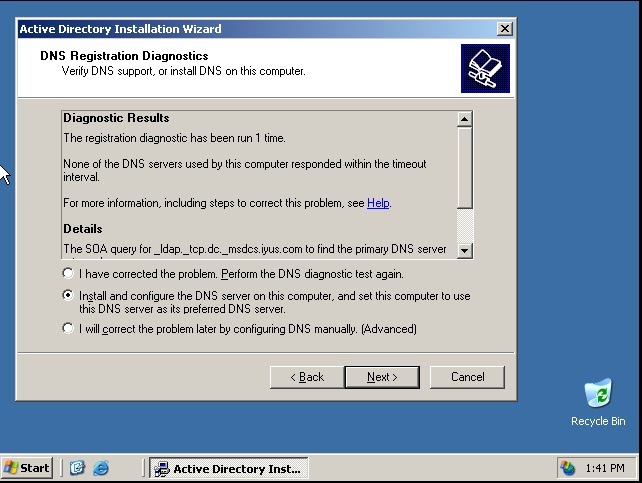
Task: Click the 'None of the DNS servers' message
Action: click(x=244, y=170)
